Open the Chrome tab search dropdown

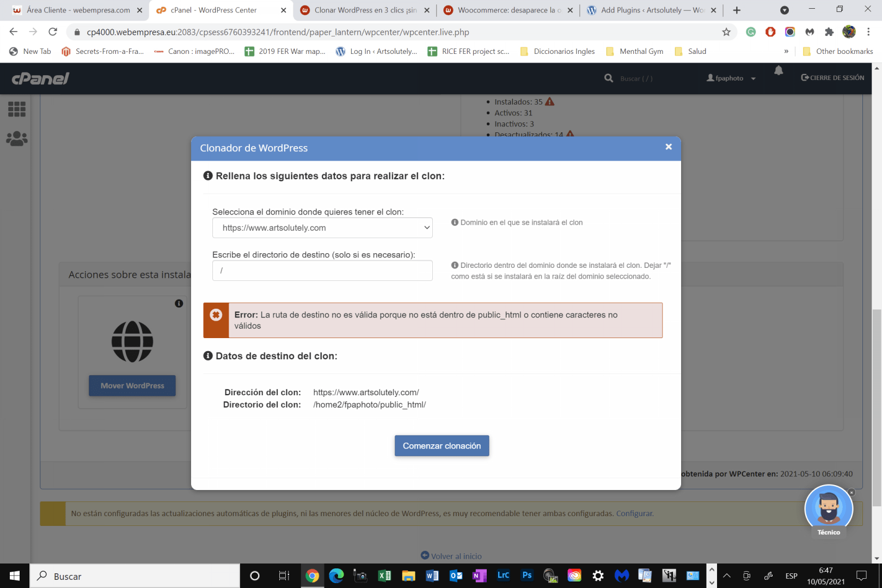click(x=785, y=10)
